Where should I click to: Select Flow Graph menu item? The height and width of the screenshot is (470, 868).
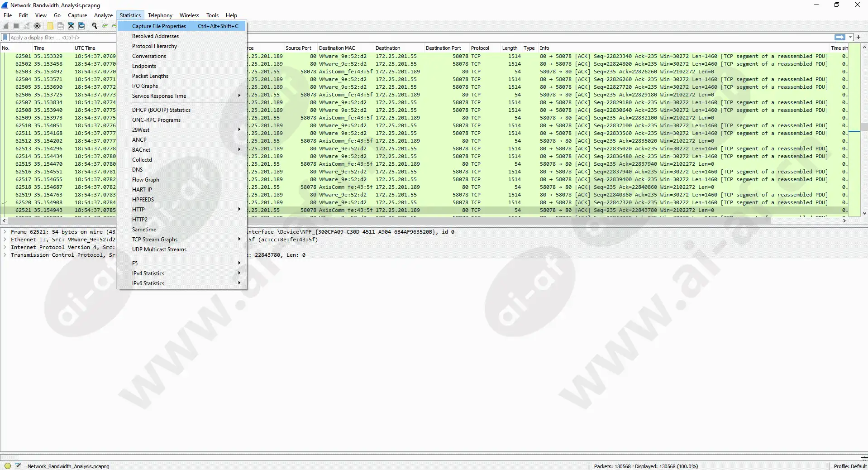(181, 179)
